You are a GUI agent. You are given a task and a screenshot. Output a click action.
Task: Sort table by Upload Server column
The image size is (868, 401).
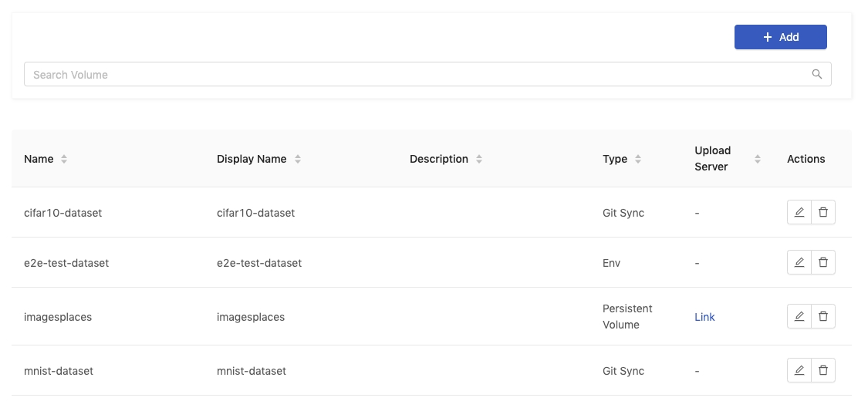pos(758,160)
